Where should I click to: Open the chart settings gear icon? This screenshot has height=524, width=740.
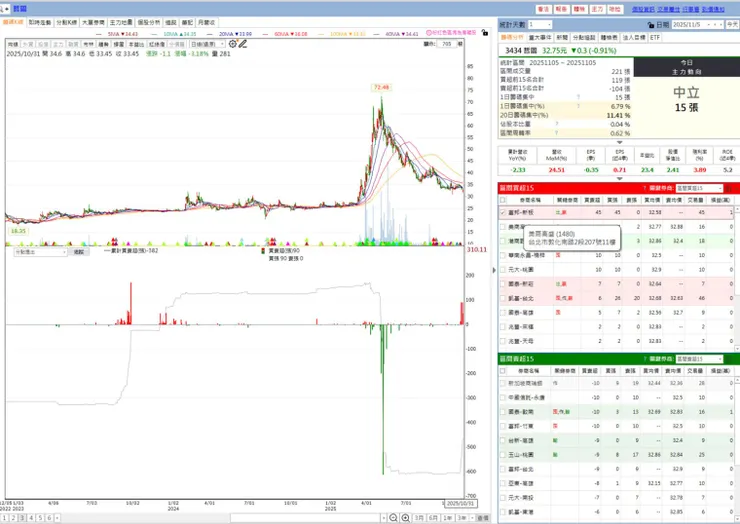click(x=233, y=44)
